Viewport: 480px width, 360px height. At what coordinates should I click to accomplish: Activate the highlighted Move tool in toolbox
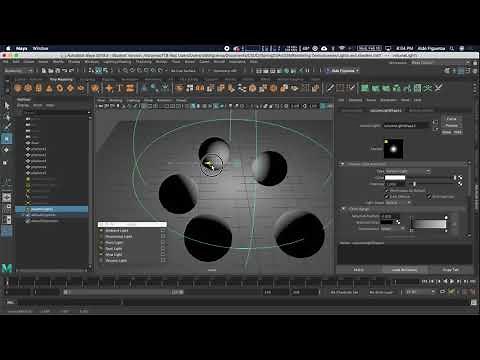7,139
